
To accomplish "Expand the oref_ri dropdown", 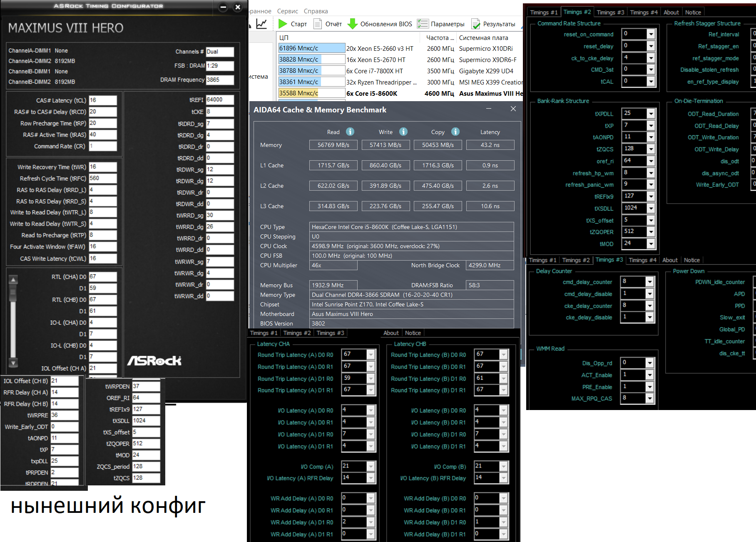I will pos(651,161).
